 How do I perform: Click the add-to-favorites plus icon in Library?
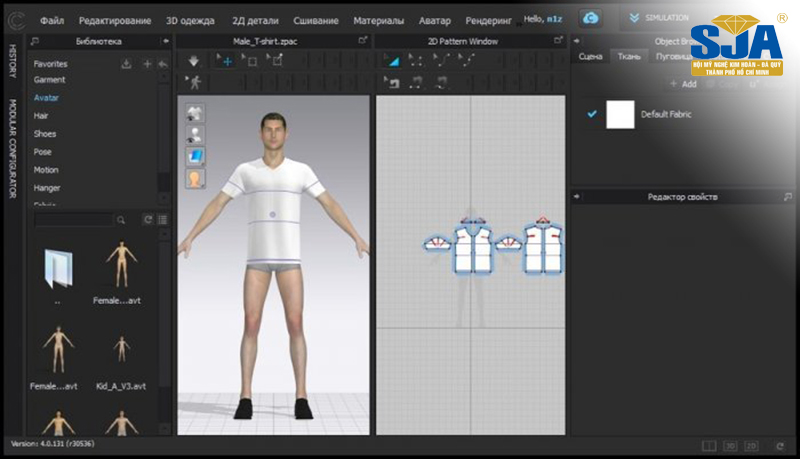(x=146, y=63)
